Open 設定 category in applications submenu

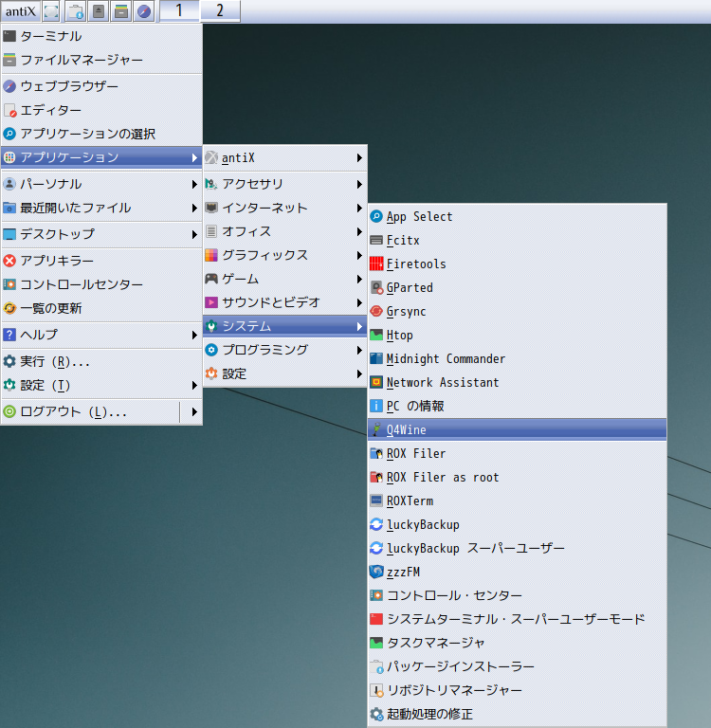tap(284, 373)
